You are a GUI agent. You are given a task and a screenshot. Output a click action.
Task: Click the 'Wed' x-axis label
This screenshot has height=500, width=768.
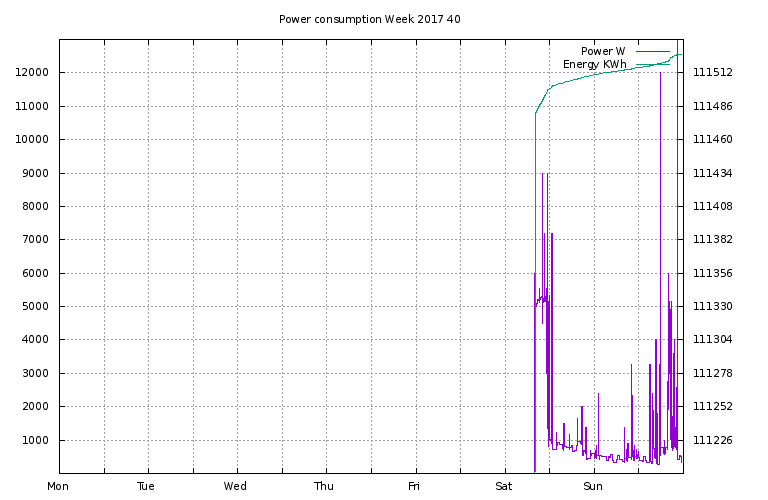click(235, 486)
